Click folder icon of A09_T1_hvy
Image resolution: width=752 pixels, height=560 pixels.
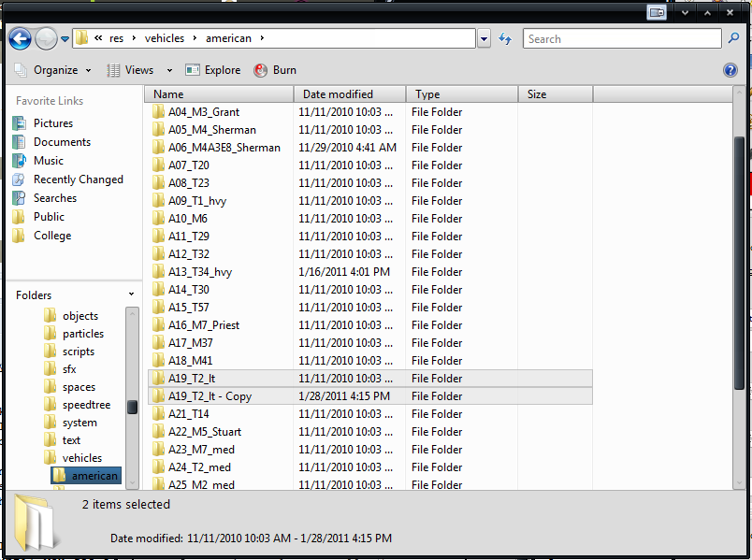coord(158,200)
